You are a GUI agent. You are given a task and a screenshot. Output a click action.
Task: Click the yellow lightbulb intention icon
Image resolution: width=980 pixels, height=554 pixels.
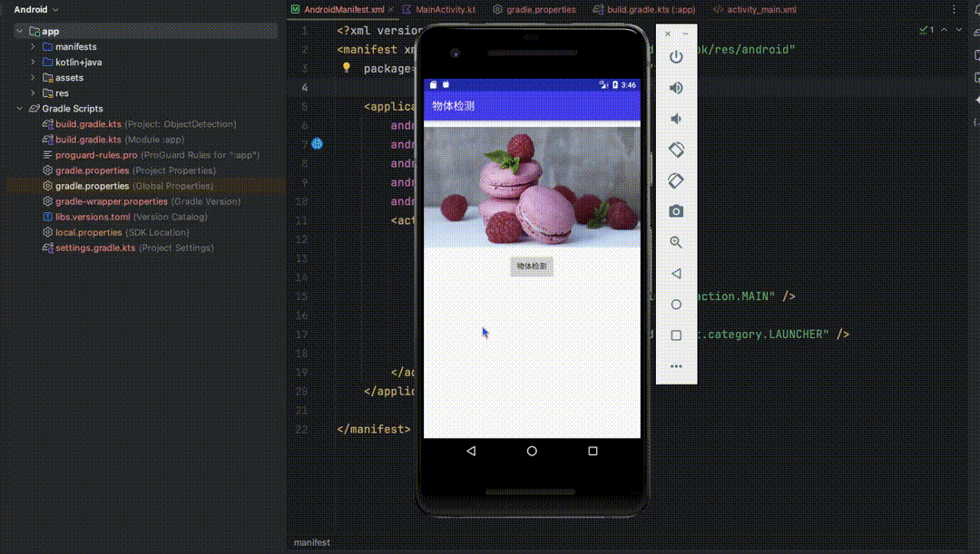(x=347, y=67)
